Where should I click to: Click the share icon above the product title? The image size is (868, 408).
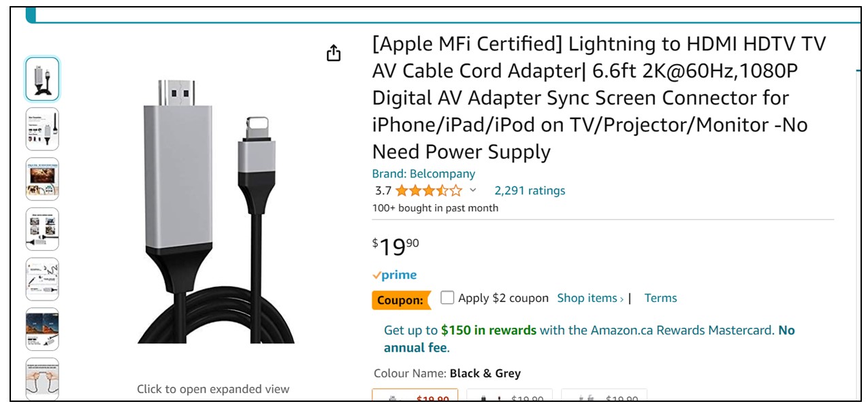(334, 53)
